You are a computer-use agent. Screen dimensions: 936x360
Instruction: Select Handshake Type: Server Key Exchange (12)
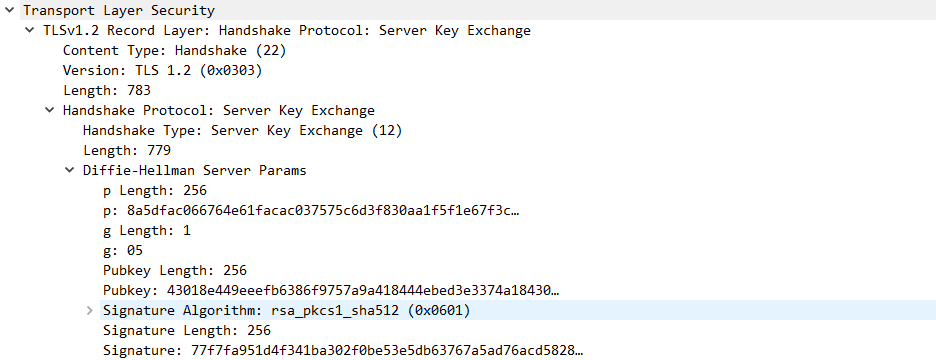(242, 131)
